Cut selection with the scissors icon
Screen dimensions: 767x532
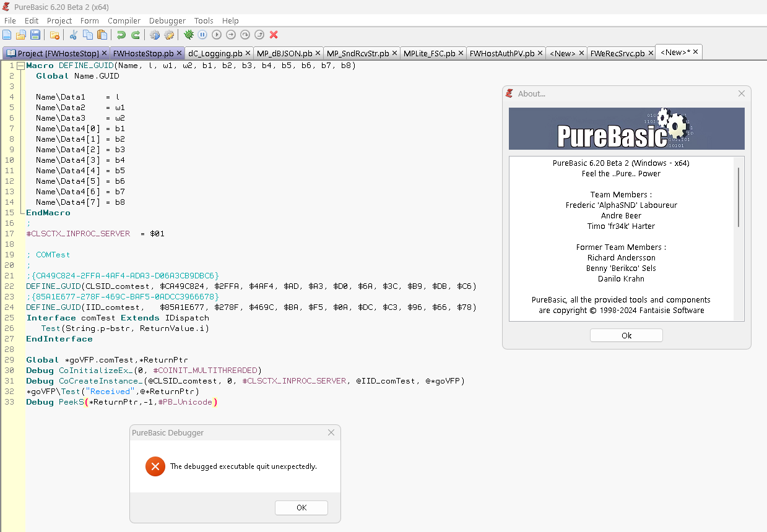(x=74, y=35)
